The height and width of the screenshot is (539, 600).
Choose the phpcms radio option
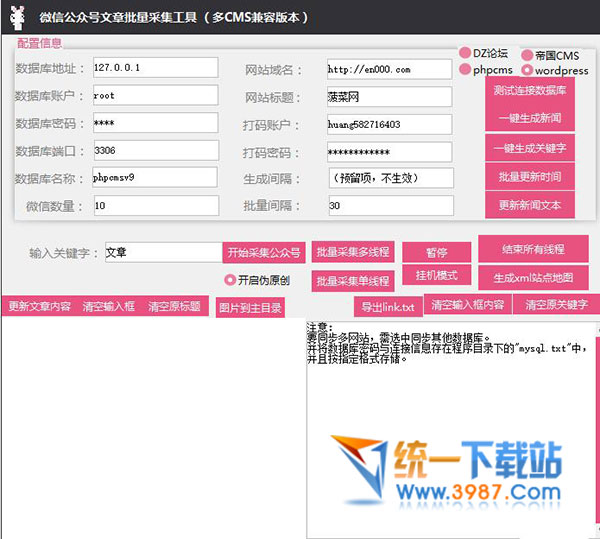[x=486, y=70]
